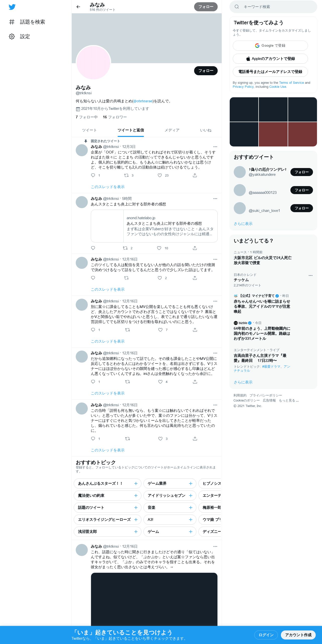Share the pinned 12月3日 tweet
The image size is (322, 644).
(195, 175)
